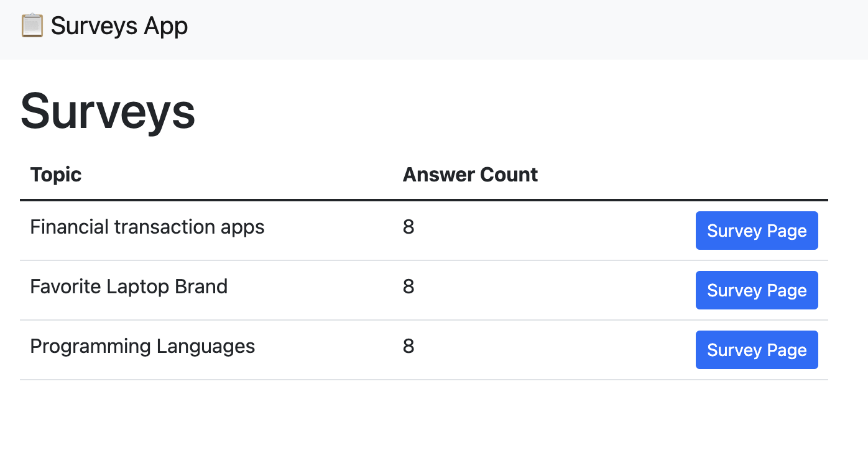Screen dimensions: 868x471
Task: Click the Survey Page button for Financial transaction apps
Action: pyautogui.click(x=756, y=231)
